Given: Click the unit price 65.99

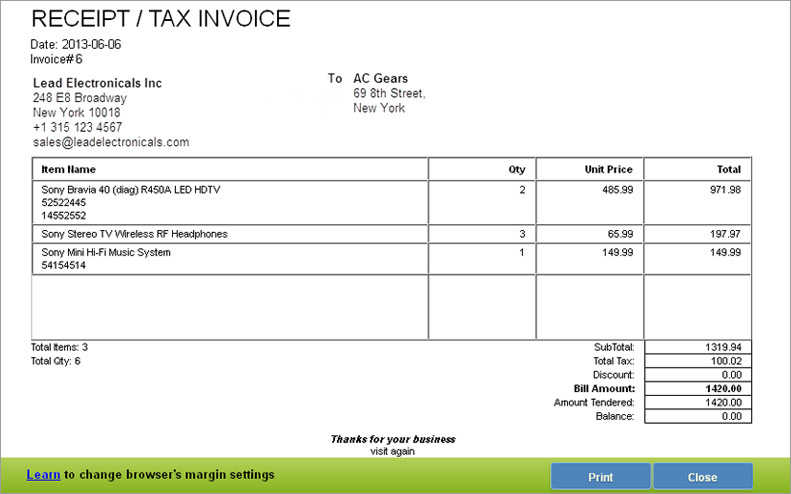Looking at the screenshot, I should 620,234.
